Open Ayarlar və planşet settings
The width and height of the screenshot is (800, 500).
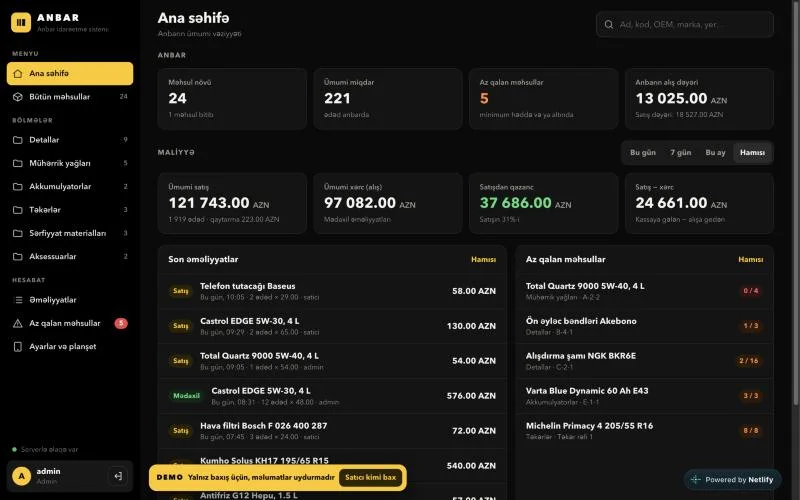pyautogui.click(x=70, y=347)
